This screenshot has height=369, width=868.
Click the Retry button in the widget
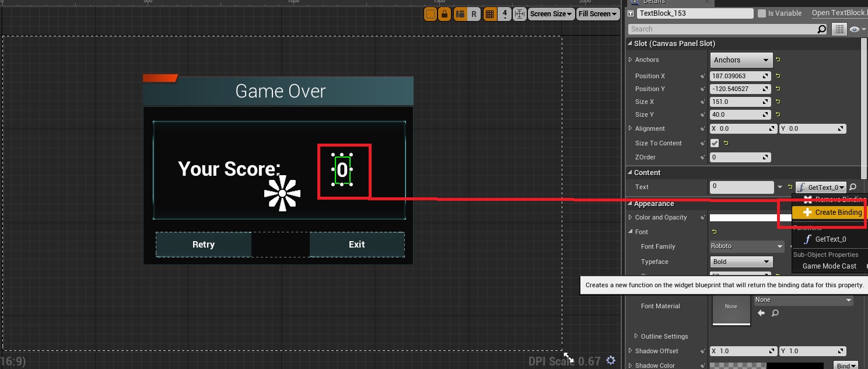coord(204,245)
